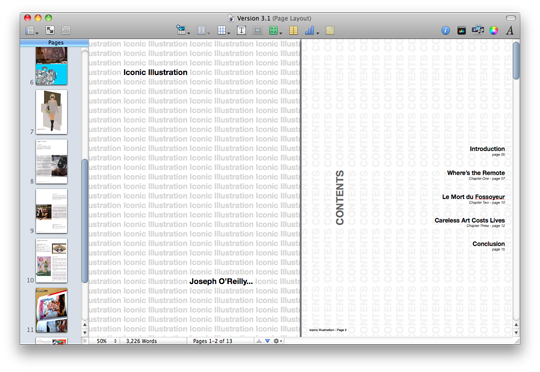Screen dimensions: 540x372
Task: Toggle toolbar visibility with the pill button
Action: click(x=511, y=18)
